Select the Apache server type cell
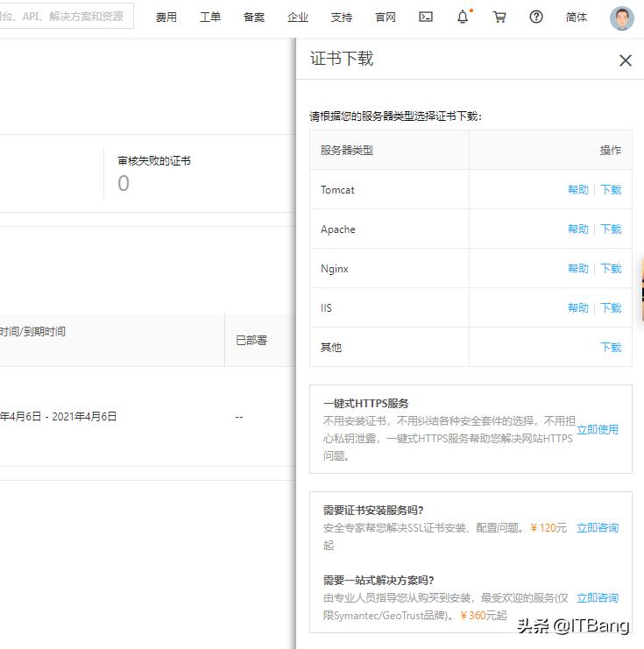This screenshot has height=649, width=644. click(x=389, y=229)
